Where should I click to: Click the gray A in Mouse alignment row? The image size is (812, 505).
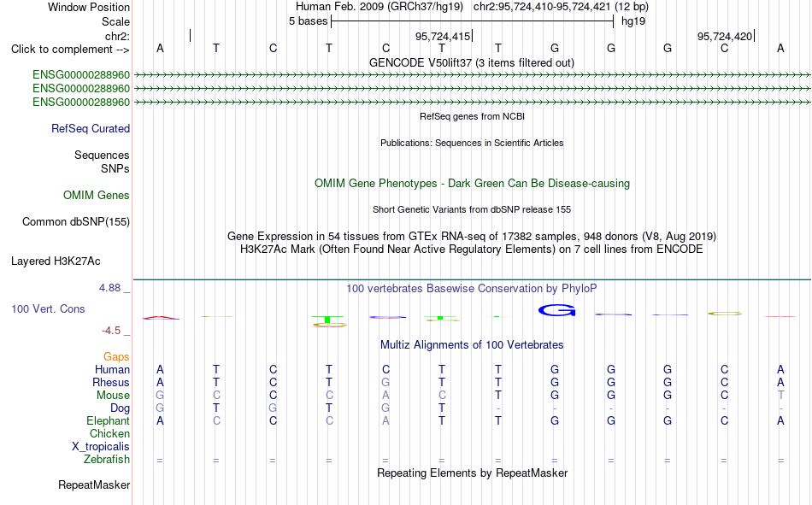coord(385,395)
